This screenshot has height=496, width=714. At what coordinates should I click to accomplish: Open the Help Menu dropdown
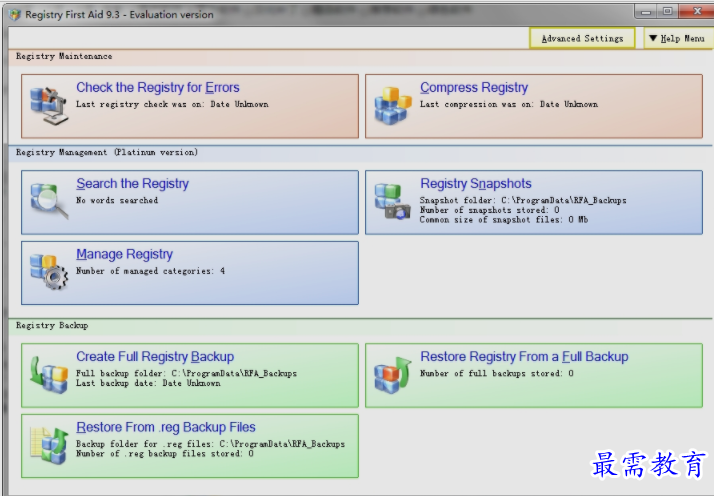pos(678,38)
